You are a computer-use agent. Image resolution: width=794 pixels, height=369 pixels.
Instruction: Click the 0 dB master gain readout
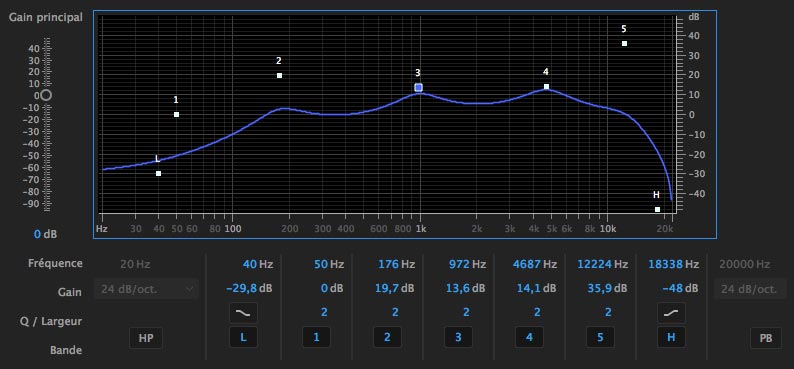point(45,234)
